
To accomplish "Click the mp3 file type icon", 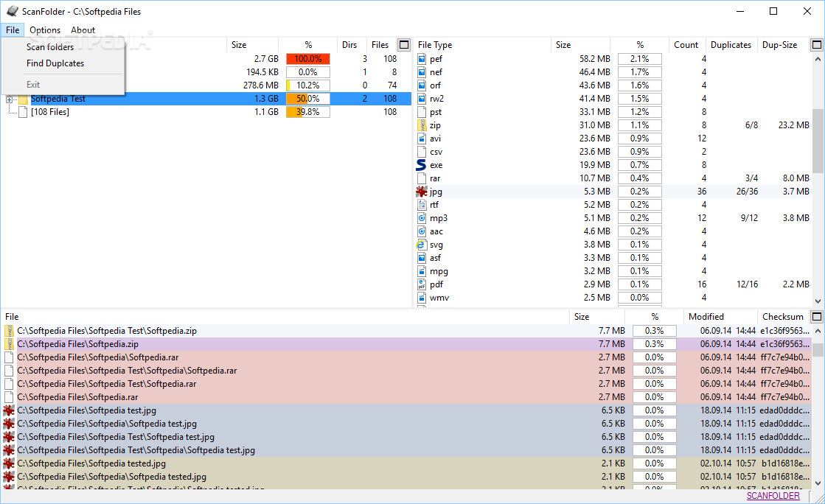I will [422, 218].
